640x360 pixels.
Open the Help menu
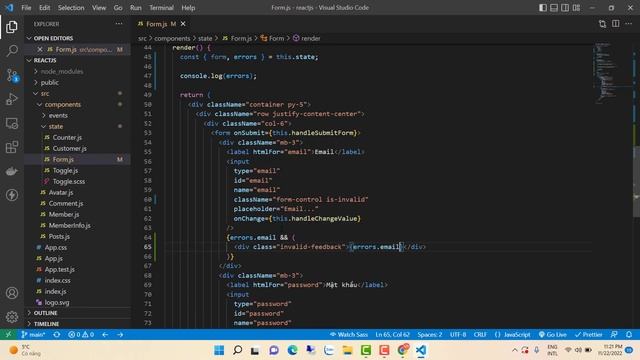coord(188,8)
